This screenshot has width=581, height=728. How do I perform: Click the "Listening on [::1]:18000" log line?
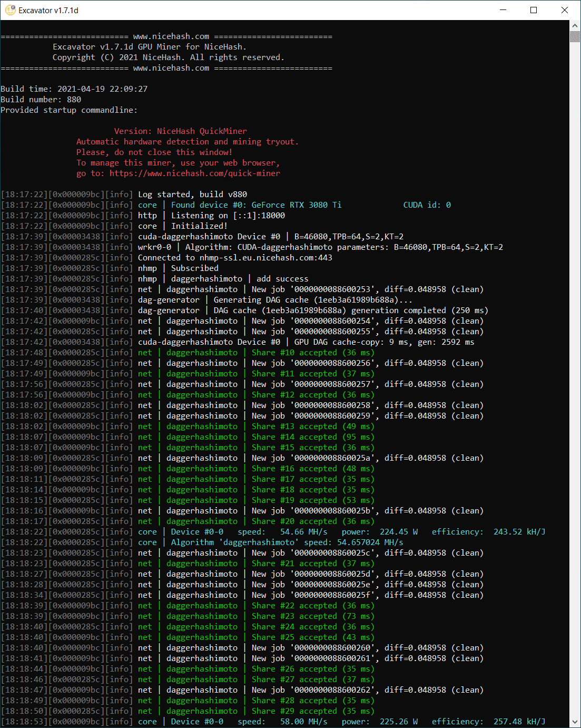(228, 216)
